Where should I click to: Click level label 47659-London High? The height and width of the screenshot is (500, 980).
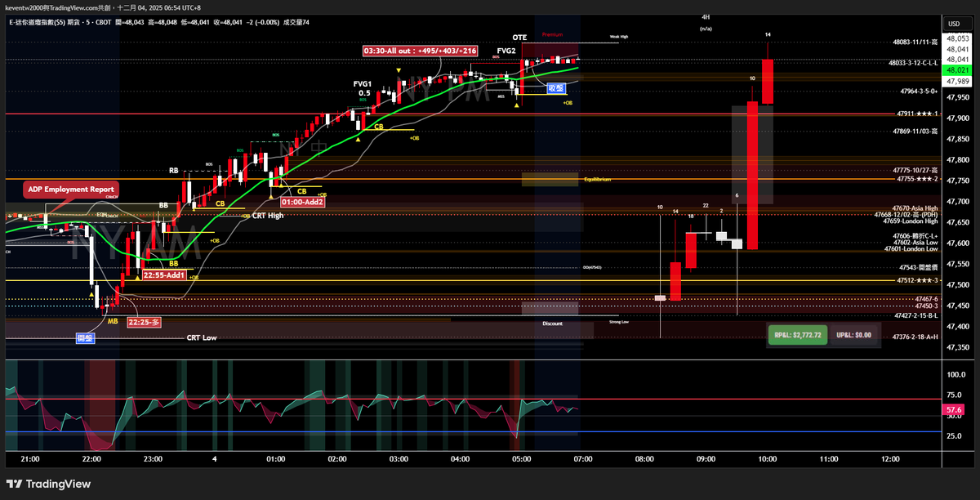[x=912, y=221]
